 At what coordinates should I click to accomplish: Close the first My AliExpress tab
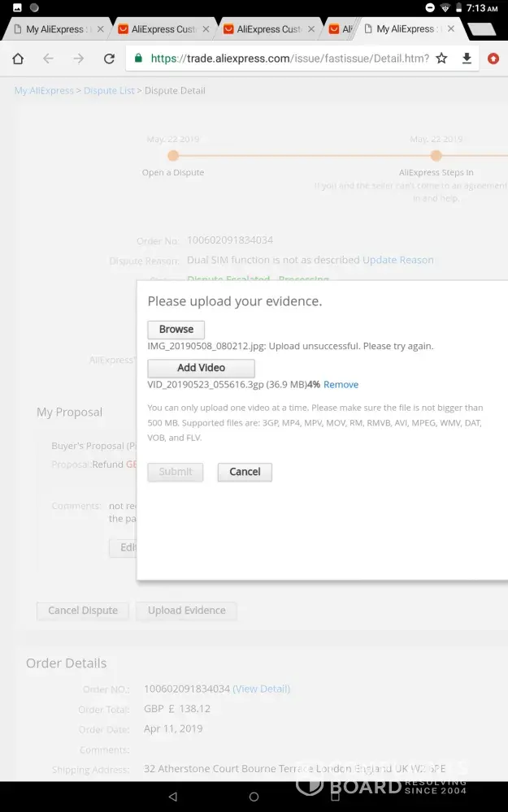[101, 29]
